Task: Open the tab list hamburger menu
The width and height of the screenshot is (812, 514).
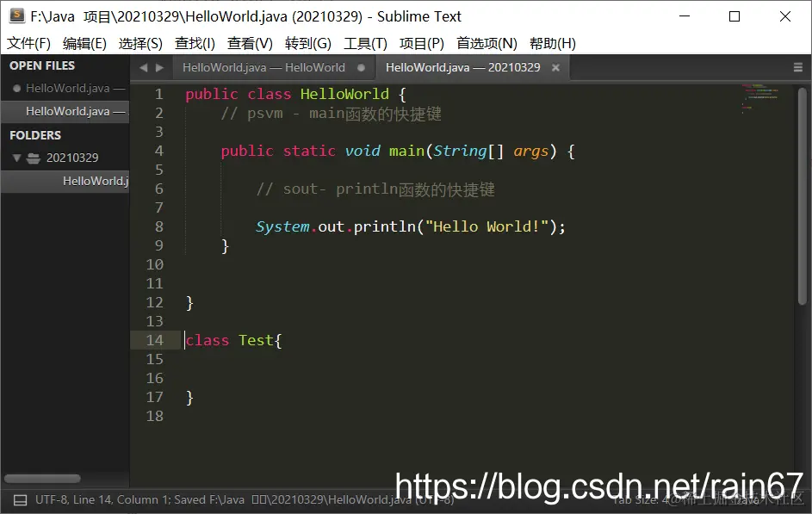Action: [x=798, y=67]
